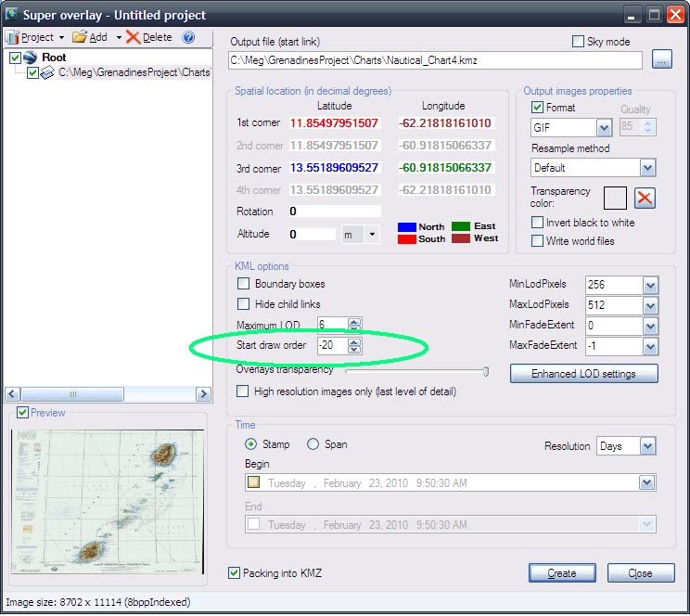Viewport: 690px width, 616px height.
Task: Click the tree scrollbar right arrow
Action: click(x=203, y=394)
